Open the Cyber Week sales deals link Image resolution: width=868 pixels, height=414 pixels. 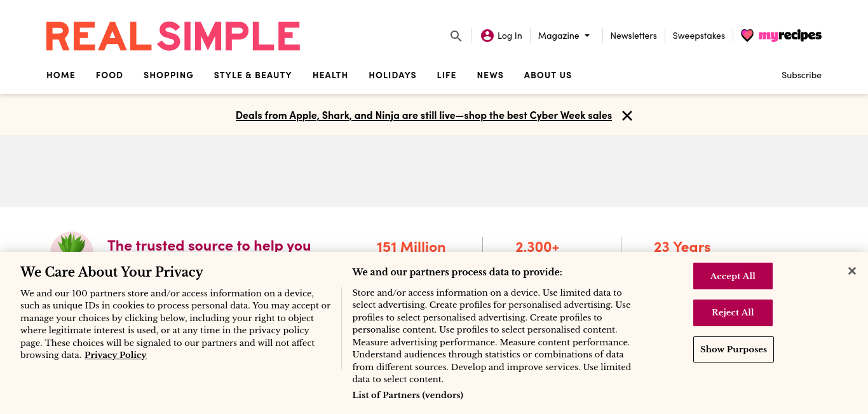pyautogui.click(x=424, y=116)
